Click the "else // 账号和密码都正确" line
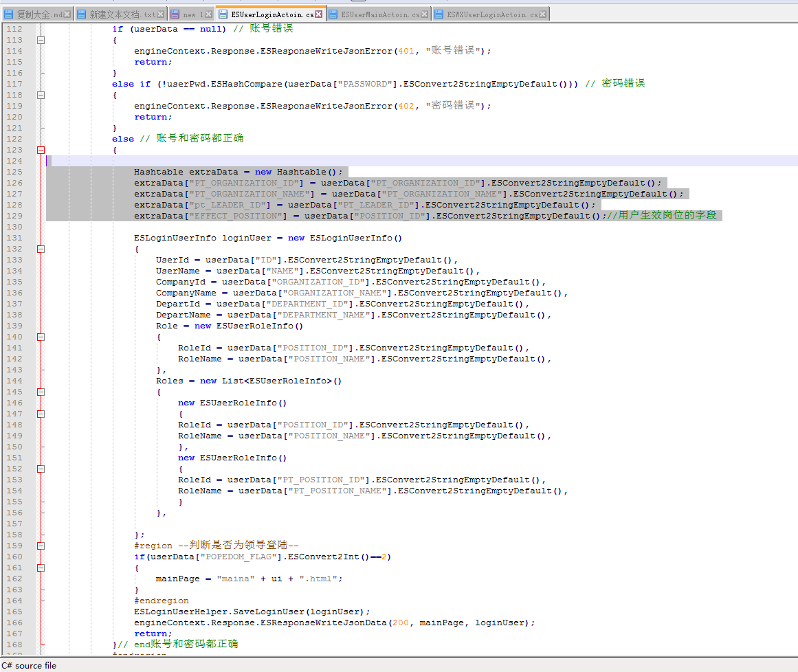Viewport: 798px width, 672px height. (x=177, y=138)
